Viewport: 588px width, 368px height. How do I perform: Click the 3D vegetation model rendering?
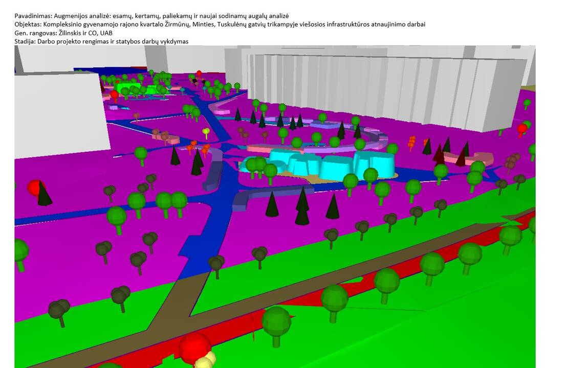coord(275,206)
